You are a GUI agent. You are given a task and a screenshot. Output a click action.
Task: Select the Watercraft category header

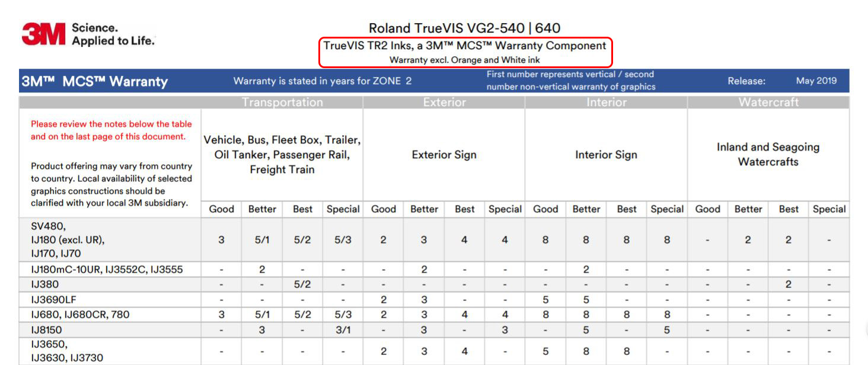[x=768, y=103]
